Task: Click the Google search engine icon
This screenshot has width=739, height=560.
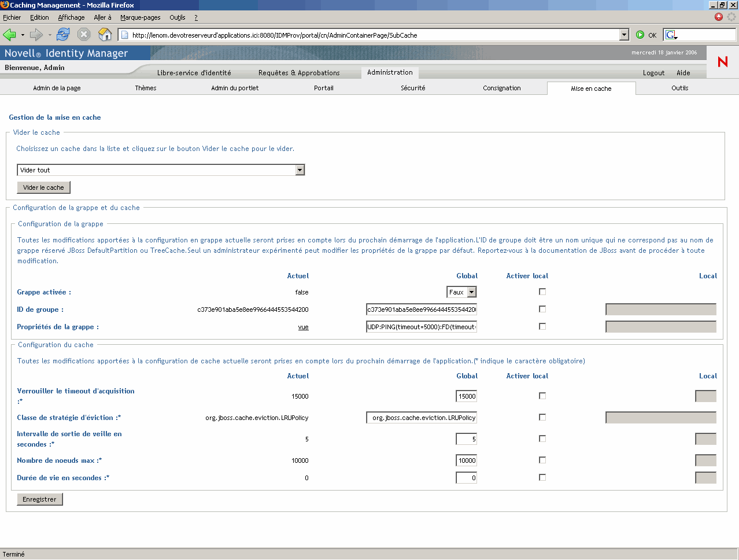Action: click(671, 35)
